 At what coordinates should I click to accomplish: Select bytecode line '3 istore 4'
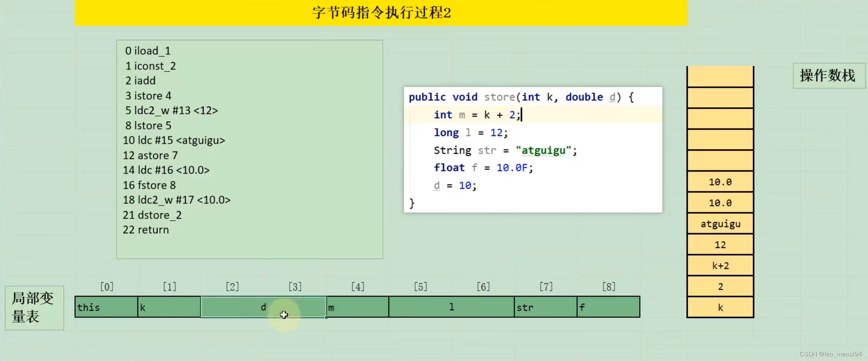coord(148,96)
